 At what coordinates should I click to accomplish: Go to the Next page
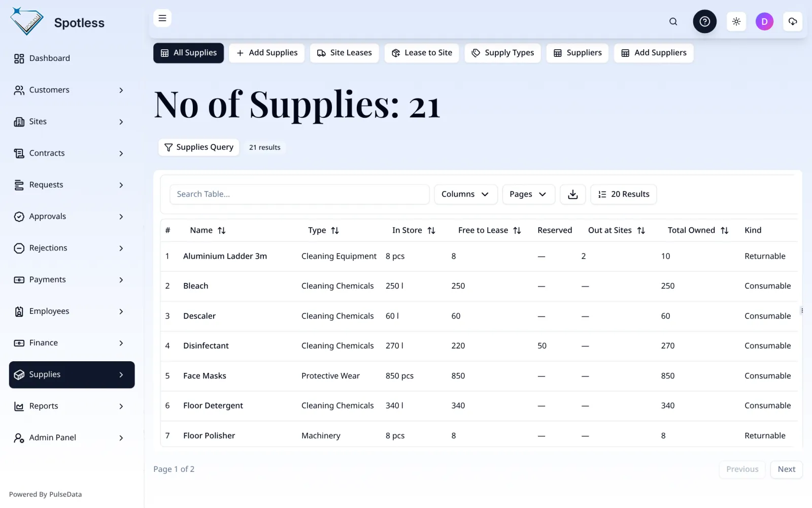(x=786, y=469)
